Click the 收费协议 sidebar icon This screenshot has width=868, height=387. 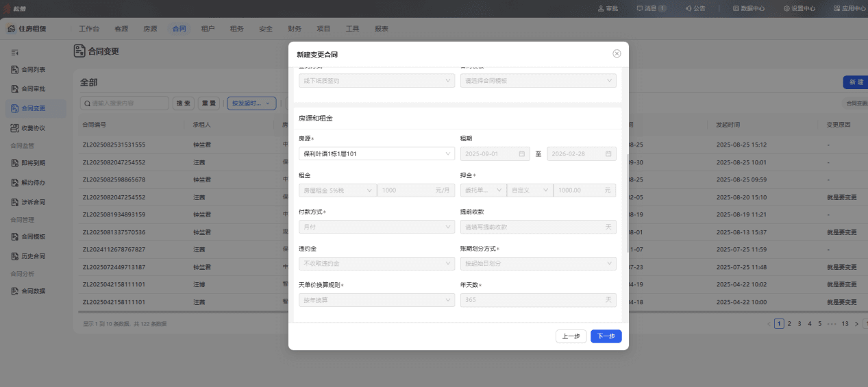click(x=15, y=127)
